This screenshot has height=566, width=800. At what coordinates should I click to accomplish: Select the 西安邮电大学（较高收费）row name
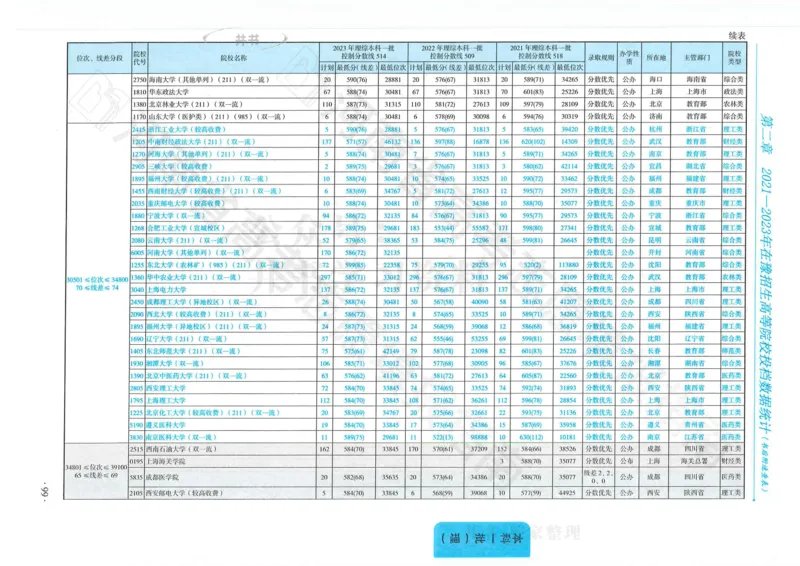(x=185, y=493)
